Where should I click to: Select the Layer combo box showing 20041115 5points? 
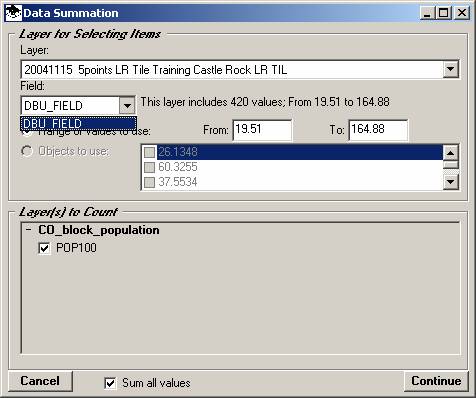[x=240, y=69]
